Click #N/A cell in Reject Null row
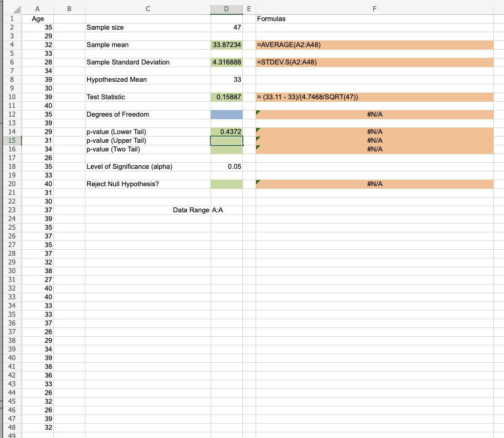 374,184
